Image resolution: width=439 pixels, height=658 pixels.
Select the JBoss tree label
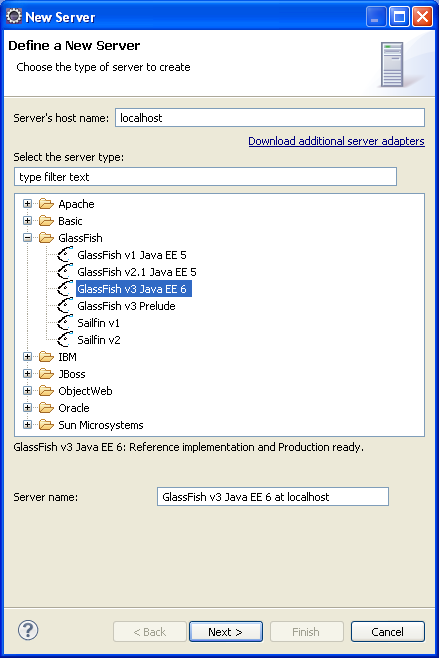click(x=72, y=374)
